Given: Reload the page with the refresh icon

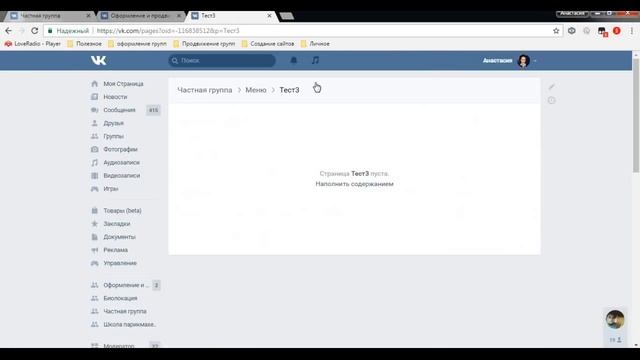Looking at the screenshot, I should tap(35, 31).
